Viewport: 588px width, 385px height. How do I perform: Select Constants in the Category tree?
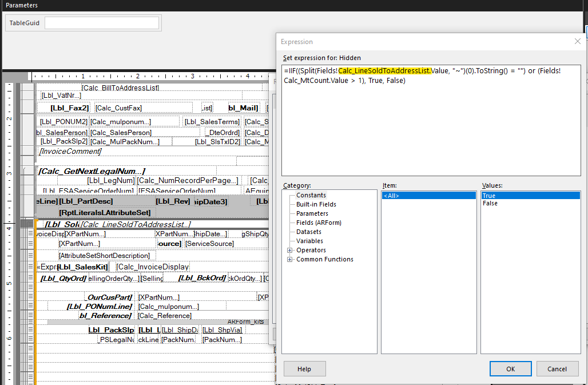click(312, 196)
